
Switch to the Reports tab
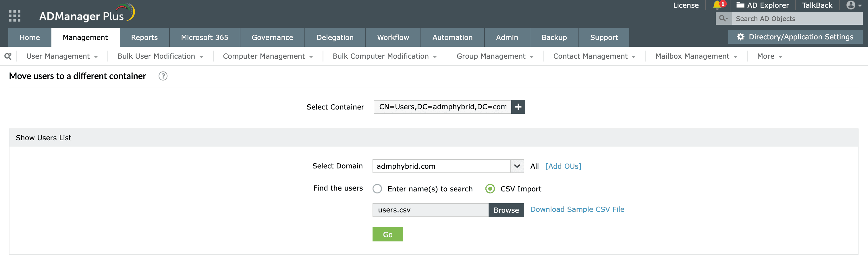tap(144, 37)
